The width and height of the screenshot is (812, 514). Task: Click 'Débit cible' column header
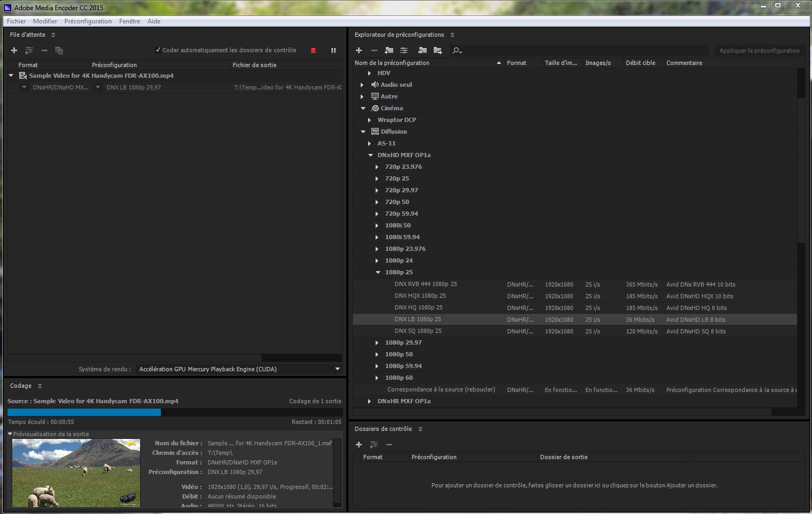coord(644,63)
